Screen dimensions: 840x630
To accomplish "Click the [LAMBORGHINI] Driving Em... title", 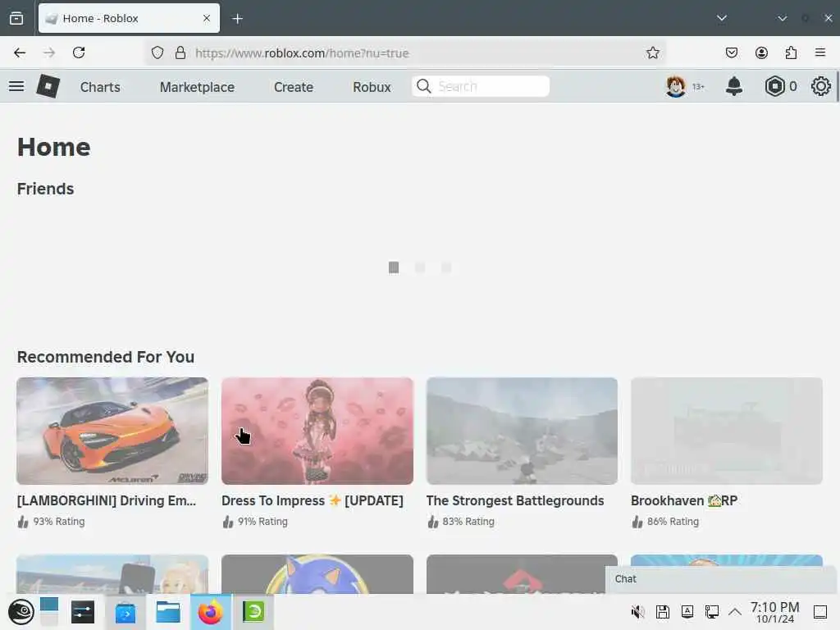I will tap(107, 500).
